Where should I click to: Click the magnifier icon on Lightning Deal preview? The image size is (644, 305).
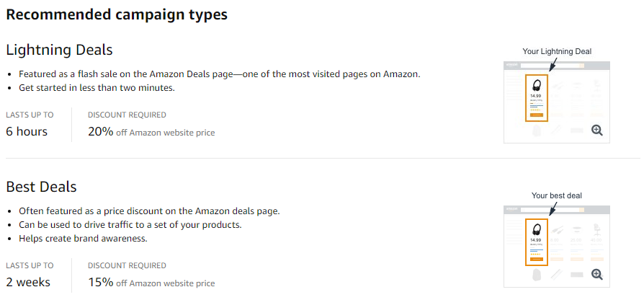597,131
